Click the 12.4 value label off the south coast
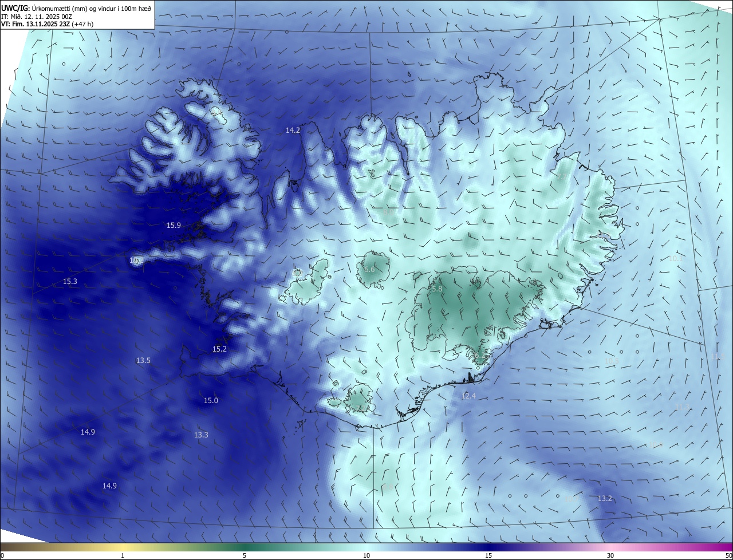The height and width of the screenshot is (560, 733). tap(468, 396)
